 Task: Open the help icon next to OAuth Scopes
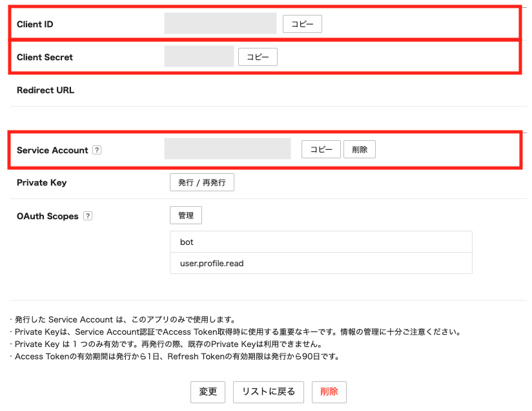point(88,216)
